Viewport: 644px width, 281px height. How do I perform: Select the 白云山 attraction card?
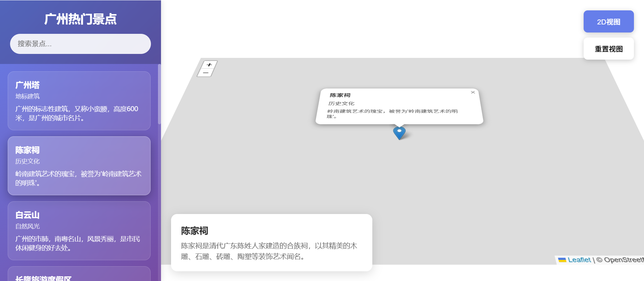coord(79,231)
